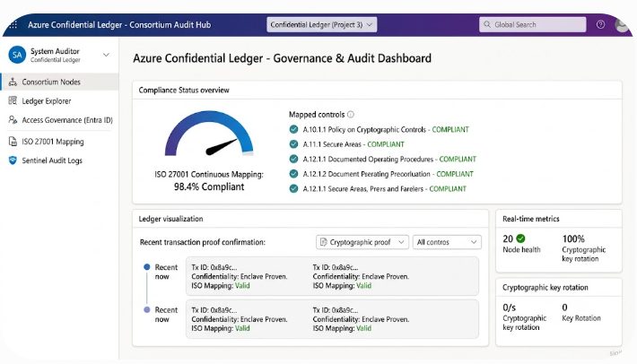The height and width of the screenshot is (364, 637).
Task: Click the 0/s Cryptographic key rotation value
Action: tap(509, 308)
